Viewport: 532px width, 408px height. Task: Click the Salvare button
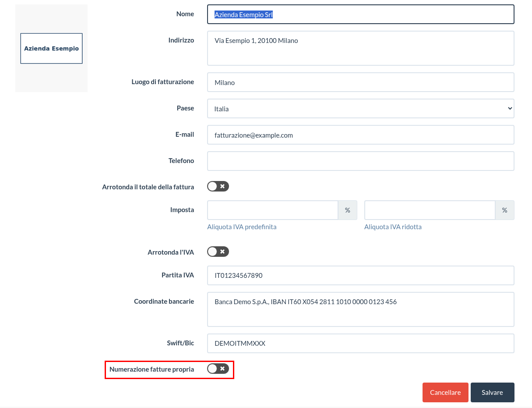(x=493, y=392)
